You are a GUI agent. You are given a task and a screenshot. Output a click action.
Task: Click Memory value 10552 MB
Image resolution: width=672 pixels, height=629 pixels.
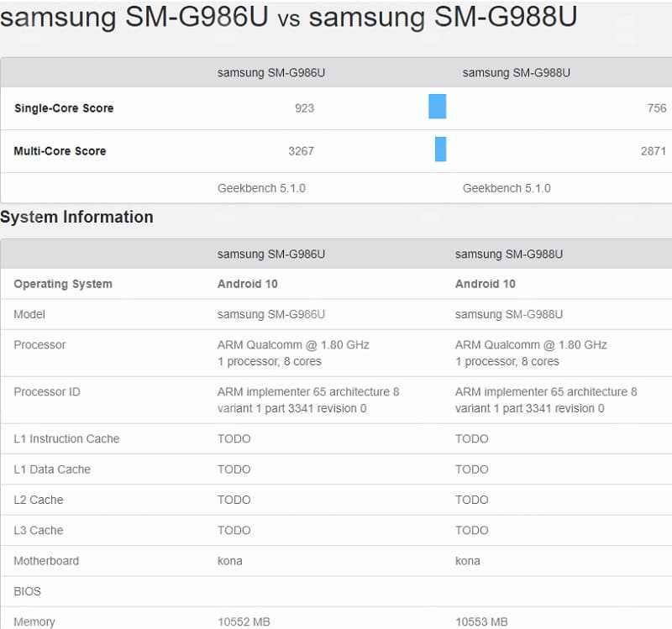coord(244,621)
